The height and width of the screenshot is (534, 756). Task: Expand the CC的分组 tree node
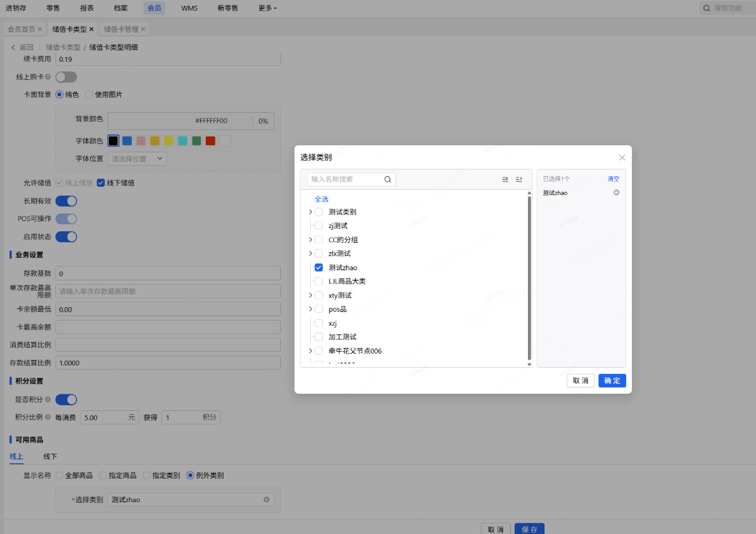(x=310, y=240)
